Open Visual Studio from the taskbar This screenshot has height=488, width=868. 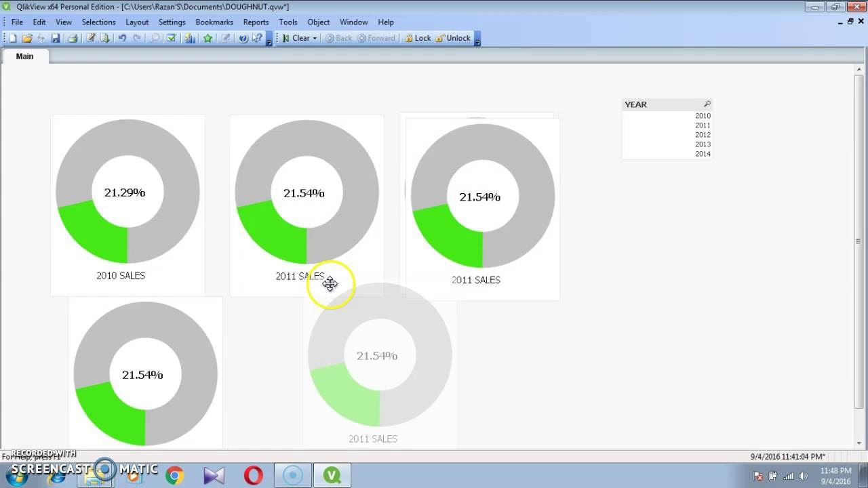pyautogui.click(x=214, y=476)
